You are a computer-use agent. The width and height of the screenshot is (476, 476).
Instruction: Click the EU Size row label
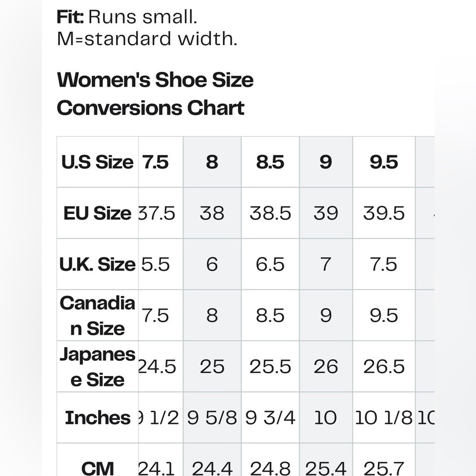pyautogui.click(x=98, y=213)
